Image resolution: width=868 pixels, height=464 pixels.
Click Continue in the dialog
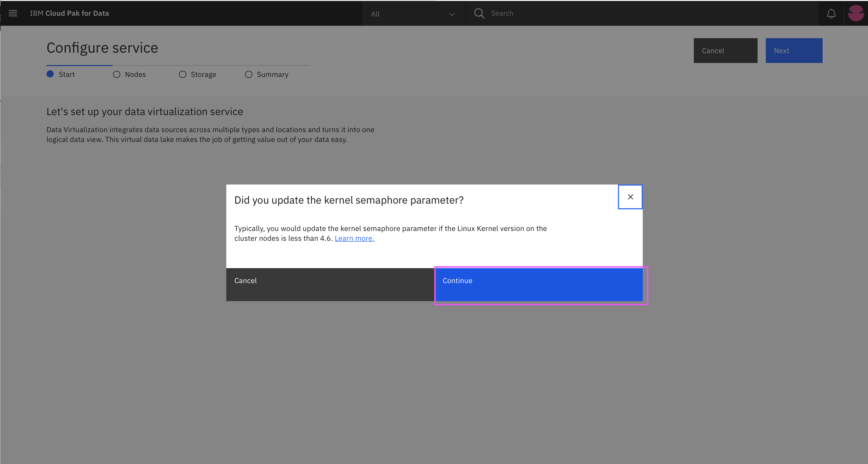point(539,284)
